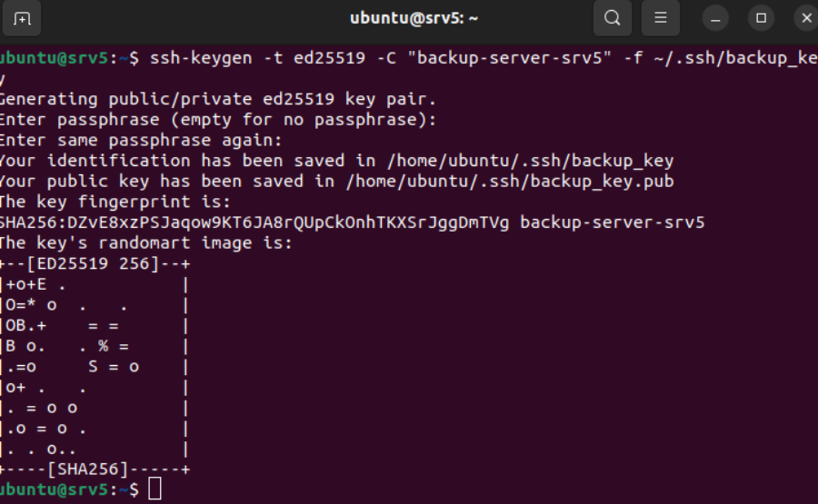Click "The key's randomart image is:" line
Image resolution: width=818 pixels, height=504 pixels.
coord(145,243)
